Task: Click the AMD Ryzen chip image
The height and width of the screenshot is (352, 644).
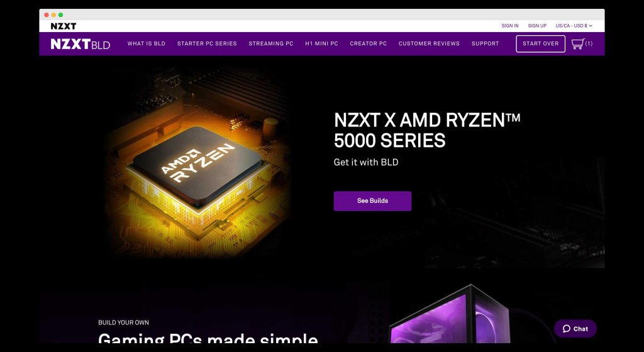Action: pos(198,164)
